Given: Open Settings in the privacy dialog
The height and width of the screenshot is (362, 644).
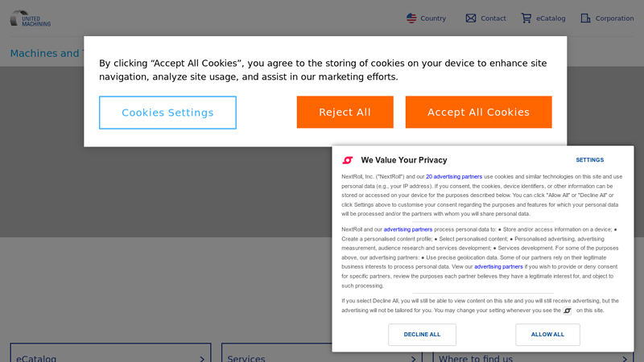Looking at the screenshot, I should [x=589, y=160].
